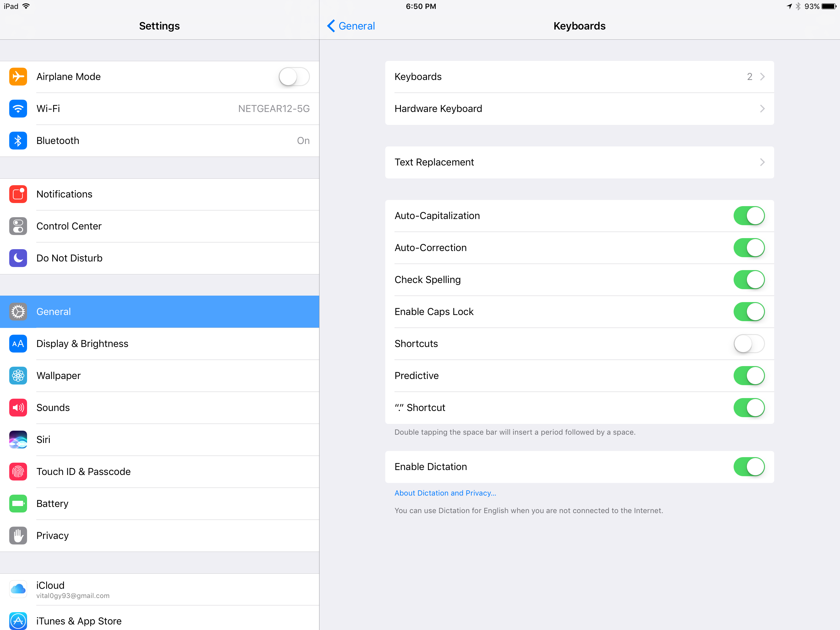Go back to General

(351, 26)
